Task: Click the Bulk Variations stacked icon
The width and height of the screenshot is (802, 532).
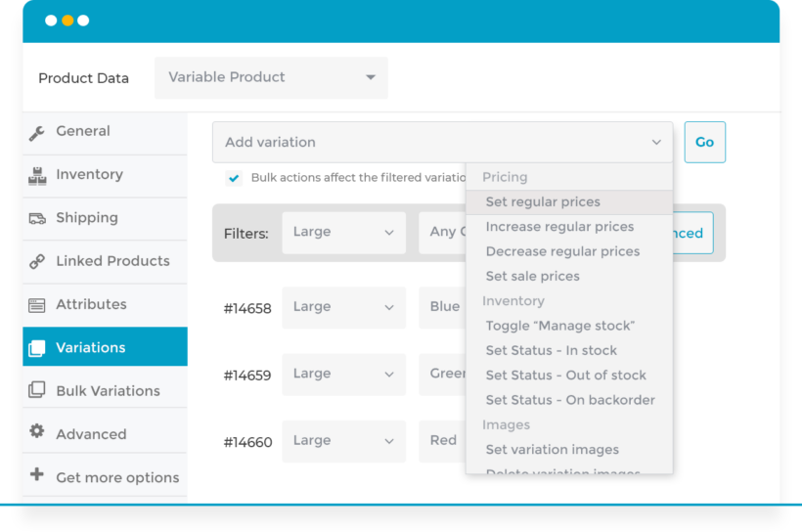Action: pyautogui.click(x=37, y=390)
